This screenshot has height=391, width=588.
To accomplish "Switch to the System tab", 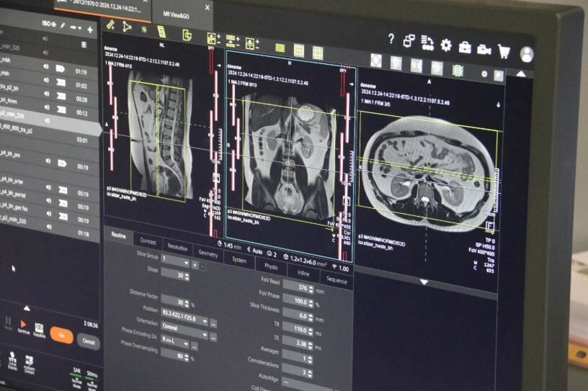I will [x=239, y=260].
